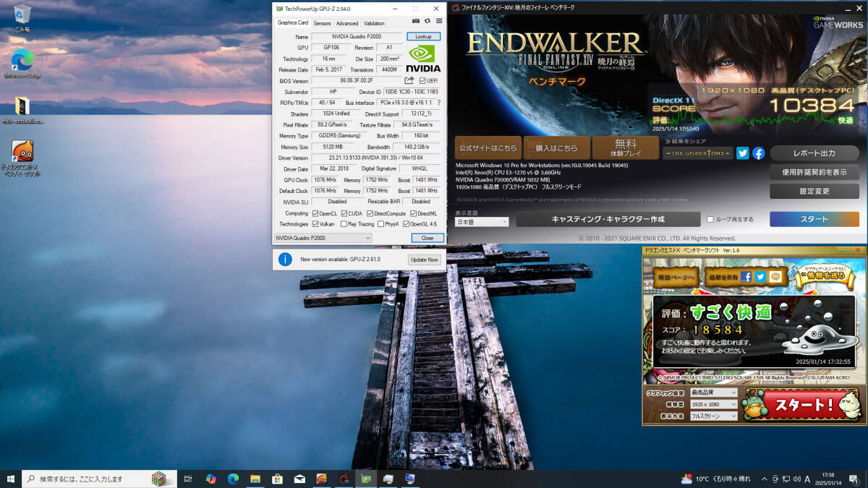Open Mail from the taskbar
868x488 pixels.
tap(299, 479)
